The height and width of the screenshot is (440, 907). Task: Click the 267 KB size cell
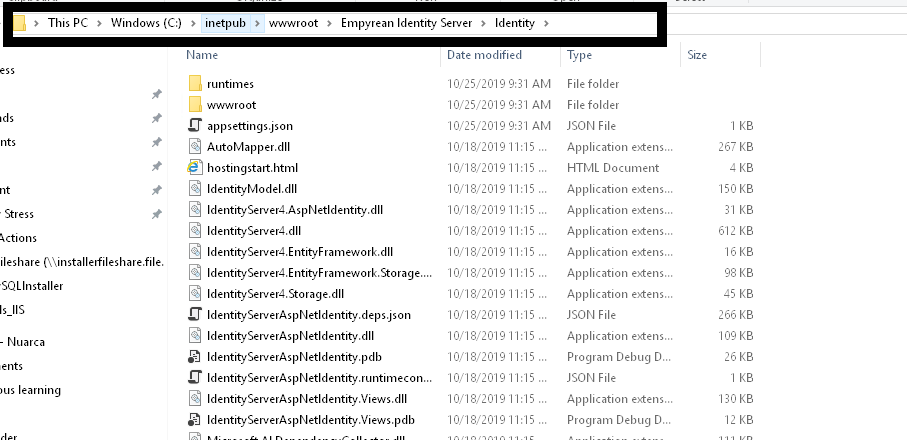pos(736,147)
